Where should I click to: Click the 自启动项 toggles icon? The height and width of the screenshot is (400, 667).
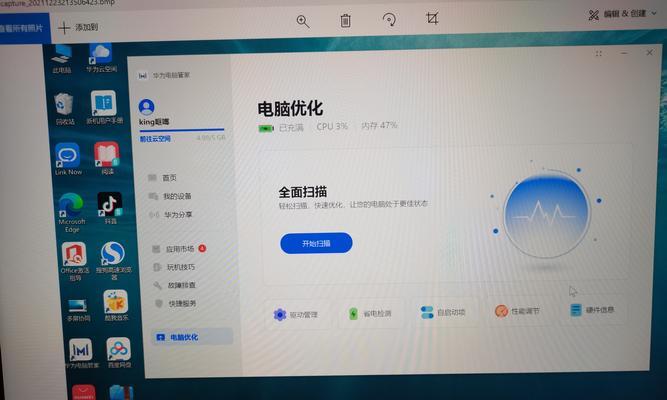click(x=427, y=312)
